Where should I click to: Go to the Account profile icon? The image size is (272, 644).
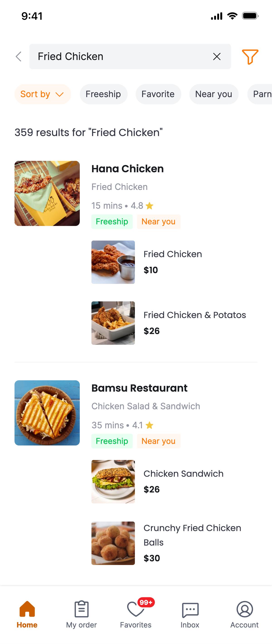click(245, 609)
